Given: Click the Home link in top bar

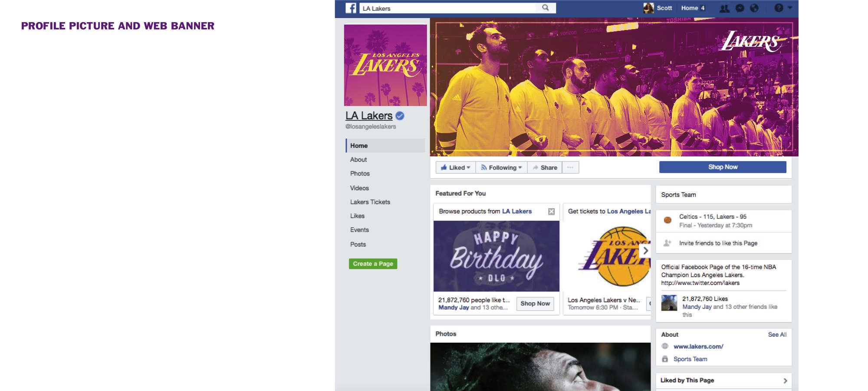Looking at the screenshot, I should (x=689, y=8).
